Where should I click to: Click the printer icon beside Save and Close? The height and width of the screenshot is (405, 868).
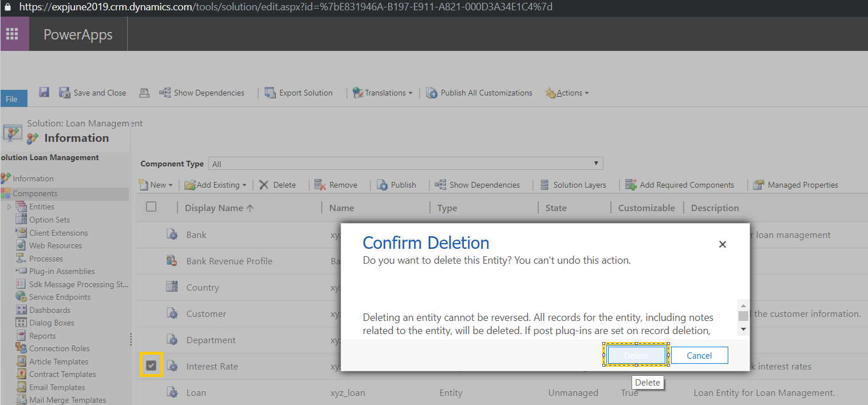point(145,93)
